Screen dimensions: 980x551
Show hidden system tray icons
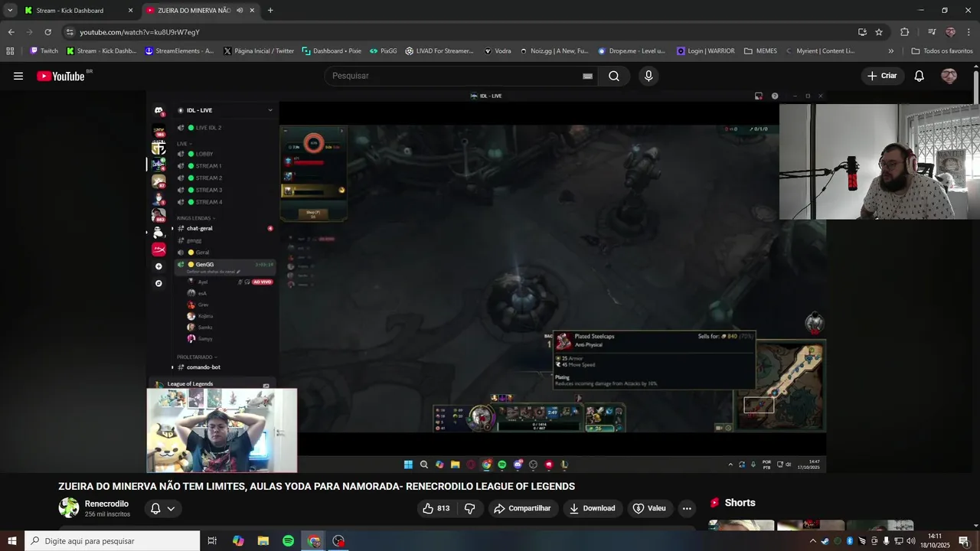click(812, 541)
